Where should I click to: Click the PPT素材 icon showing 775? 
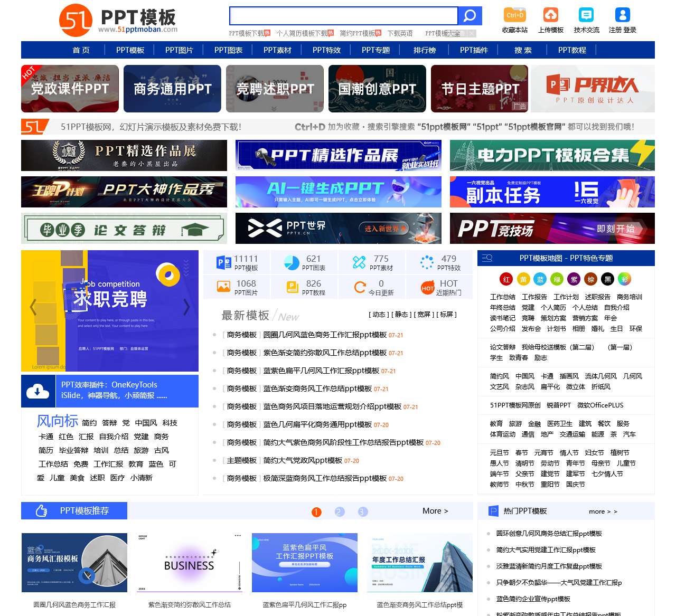359,262
